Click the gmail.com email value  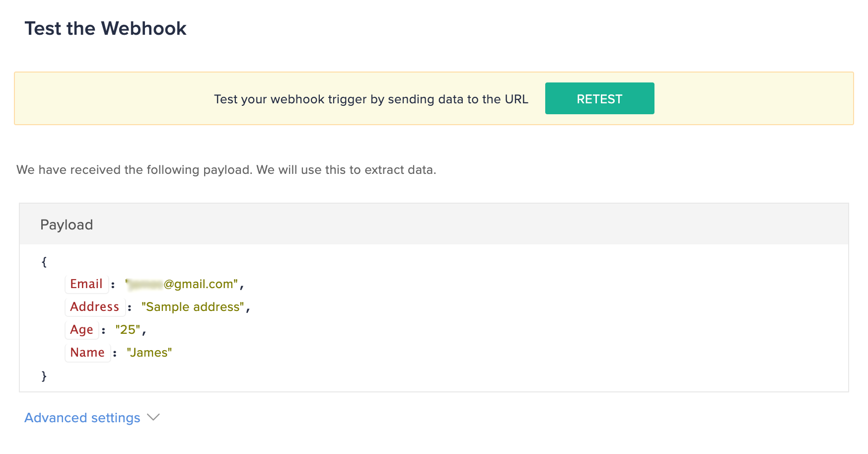point(182,284)
